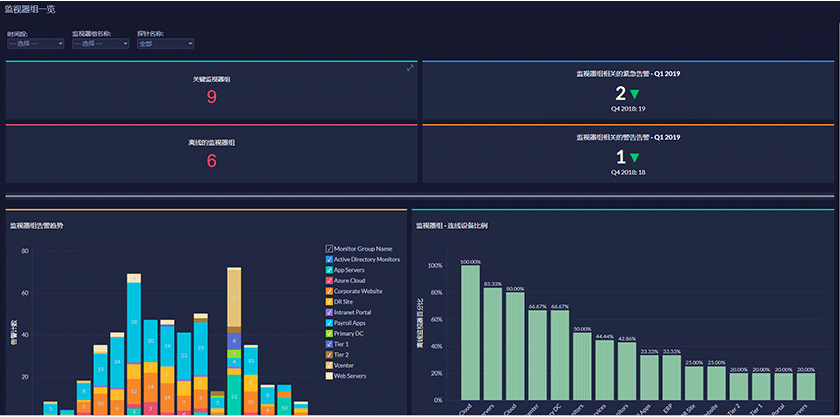Click the orange segment labeled 12

pyautogui.click(x=134, y=391)
